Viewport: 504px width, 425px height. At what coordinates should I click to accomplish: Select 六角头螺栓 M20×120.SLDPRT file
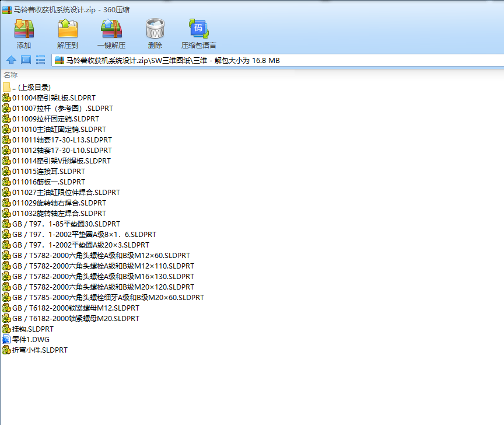pos(98,287)
